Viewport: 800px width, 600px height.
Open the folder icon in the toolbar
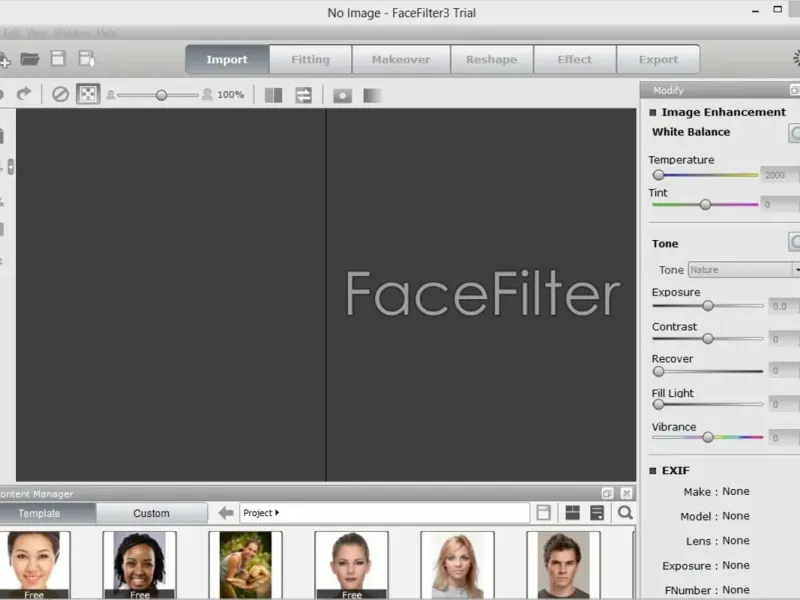pyautogui.click(x=30, y=59)
